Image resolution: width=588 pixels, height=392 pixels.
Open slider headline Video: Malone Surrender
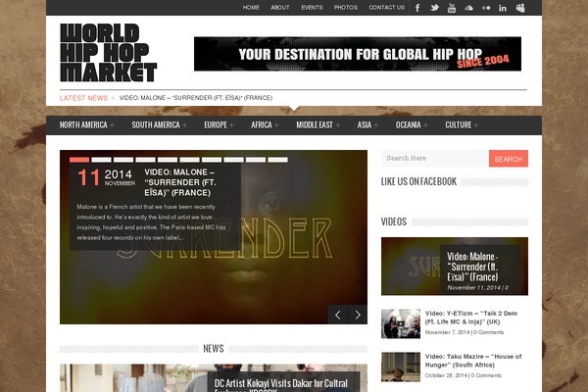click(180, 182)
